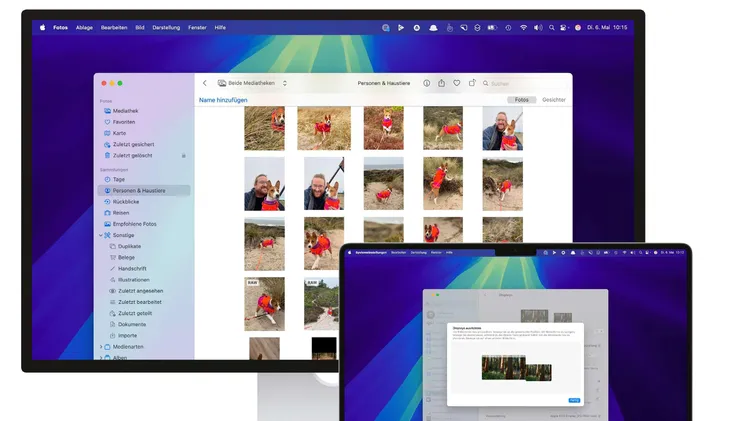
Task: Select Personen & Haustiere in the sidebar
Action: pyautogui.click(x=144, y=190)
